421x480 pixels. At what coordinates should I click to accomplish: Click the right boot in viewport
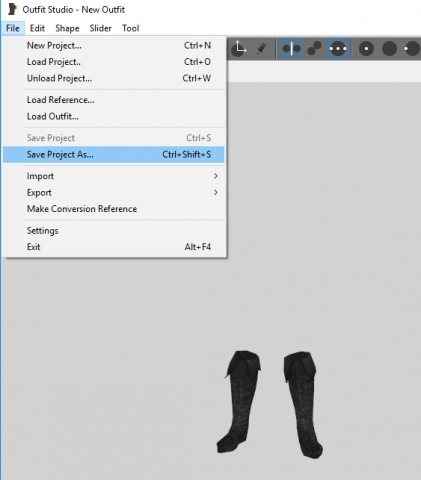pyautogui.click(x=303, y=404)
